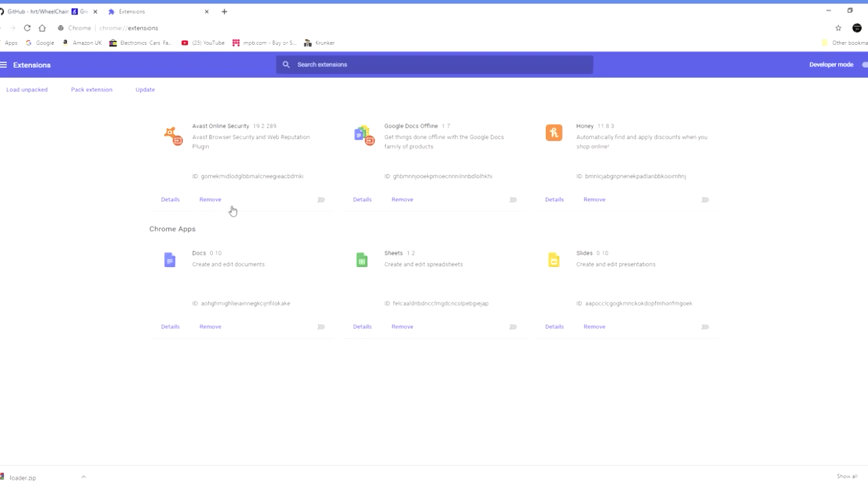
Task: Remove Avast Online Security extension
Action: pyautogui.click(x=210, y=199)
